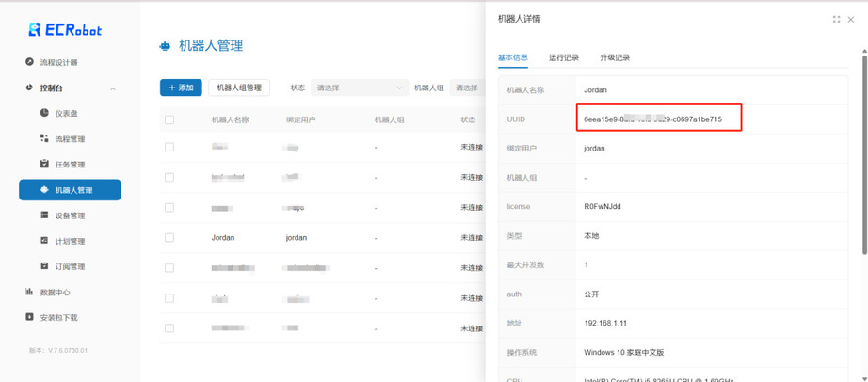Click the 机器人组管理 button
This screenshot has width=868, height=382.
tap(239, 88)
